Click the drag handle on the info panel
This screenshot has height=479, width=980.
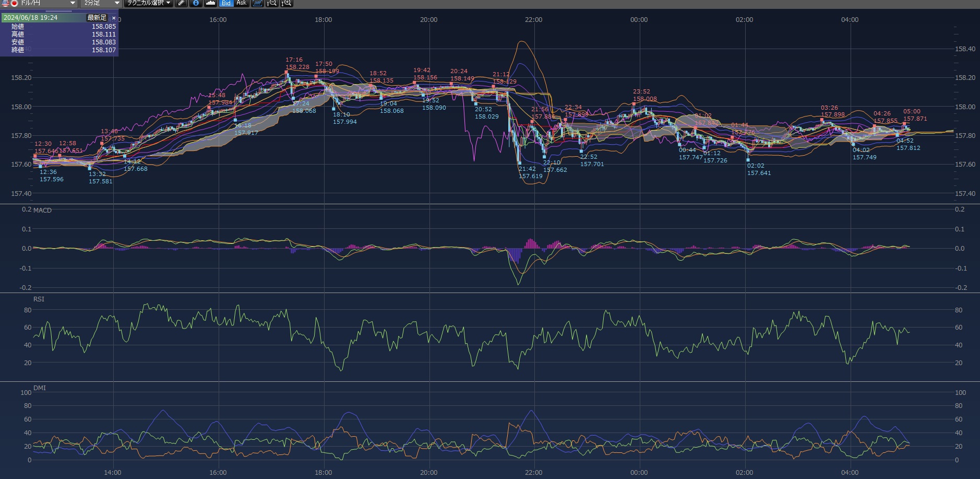coord(59,11)
